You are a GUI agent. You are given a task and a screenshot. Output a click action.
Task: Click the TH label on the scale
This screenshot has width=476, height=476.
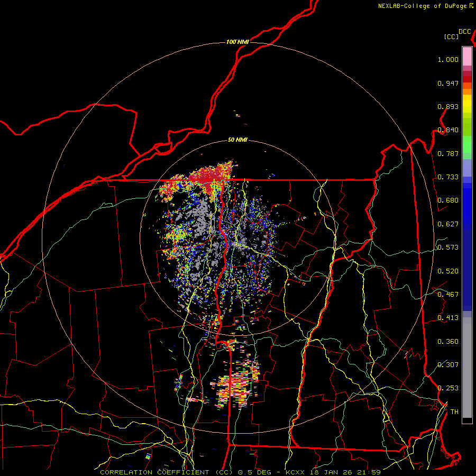[454, 412]
